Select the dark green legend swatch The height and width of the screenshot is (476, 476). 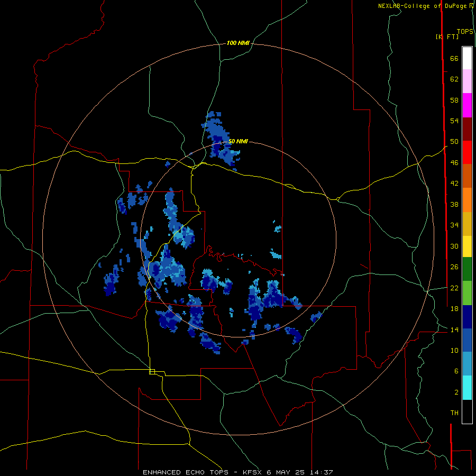tap(467, 269)
